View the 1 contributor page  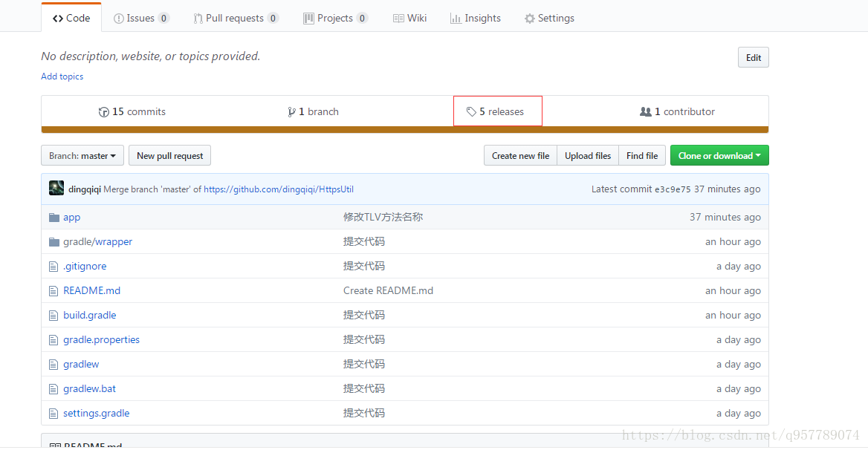pyautogui.click(x=677, y=111)
